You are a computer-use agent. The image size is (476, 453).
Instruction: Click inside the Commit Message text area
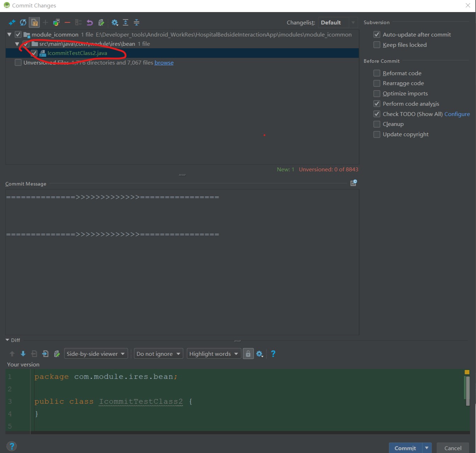tap(182, 262)
